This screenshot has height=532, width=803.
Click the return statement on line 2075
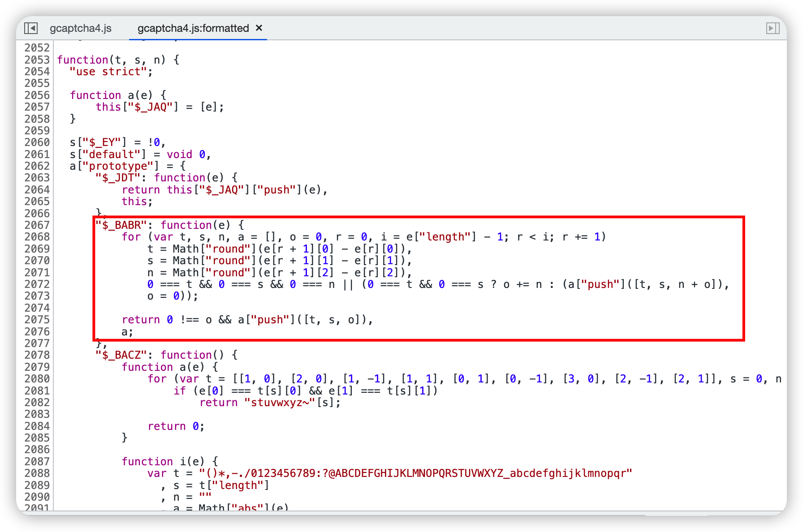[247, 320]
